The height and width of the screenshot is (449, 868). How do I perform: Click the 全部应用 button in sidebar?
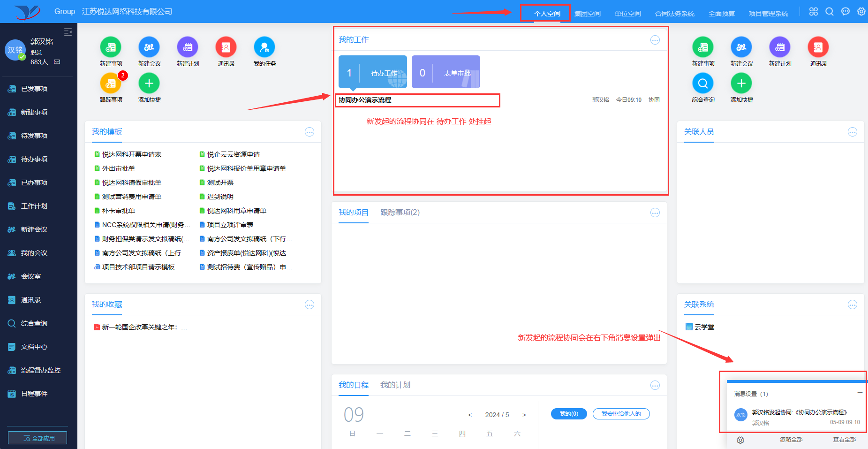pos(38,438)
